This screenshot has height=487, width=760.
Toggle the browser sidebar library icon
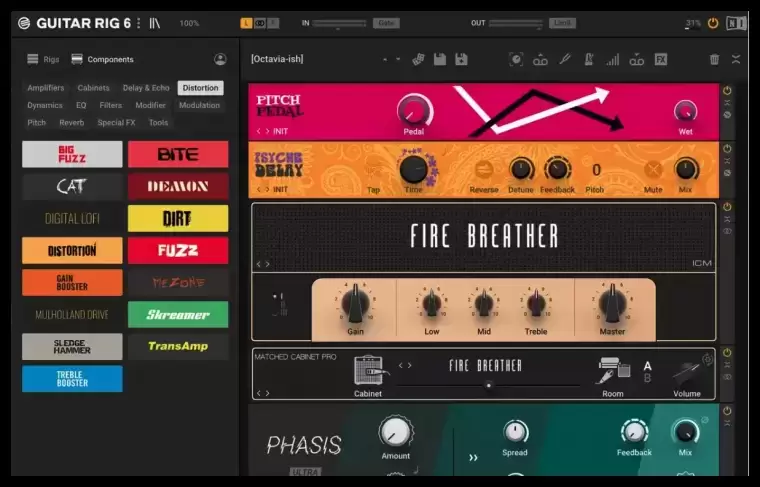(155, 23)
